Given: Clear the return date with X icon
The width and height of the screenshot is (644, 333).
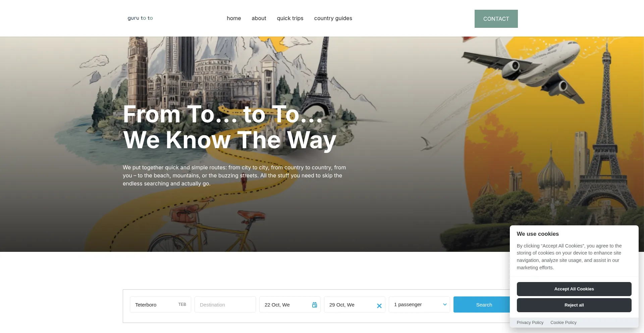Looking at the screenshot, I should pos(379,306).
